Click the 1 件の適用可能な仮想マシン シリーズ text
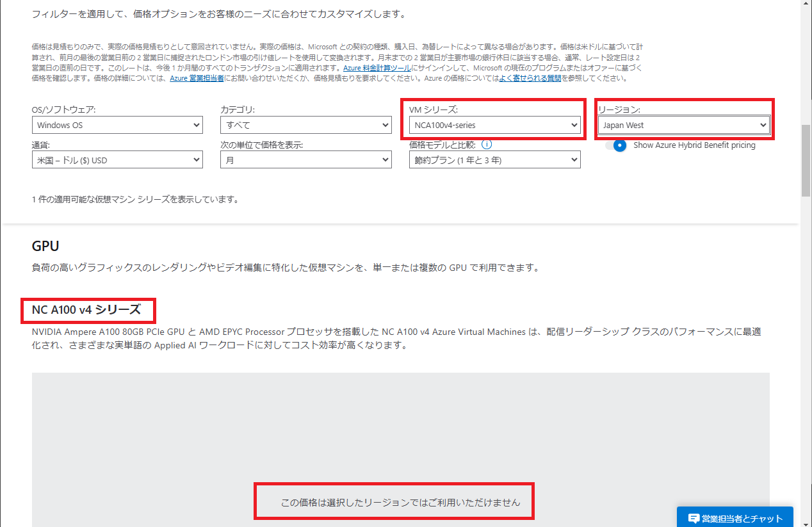The image size is (812, 527). pyautogui.click(x=135, y=199)
